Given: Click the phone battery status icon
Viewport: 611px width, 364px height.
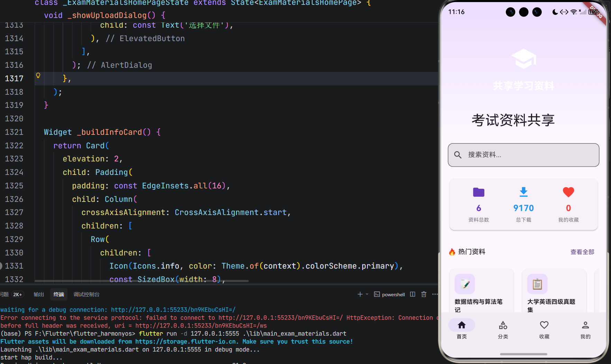Looking at the screenshot, I should (x=594, y=12).
